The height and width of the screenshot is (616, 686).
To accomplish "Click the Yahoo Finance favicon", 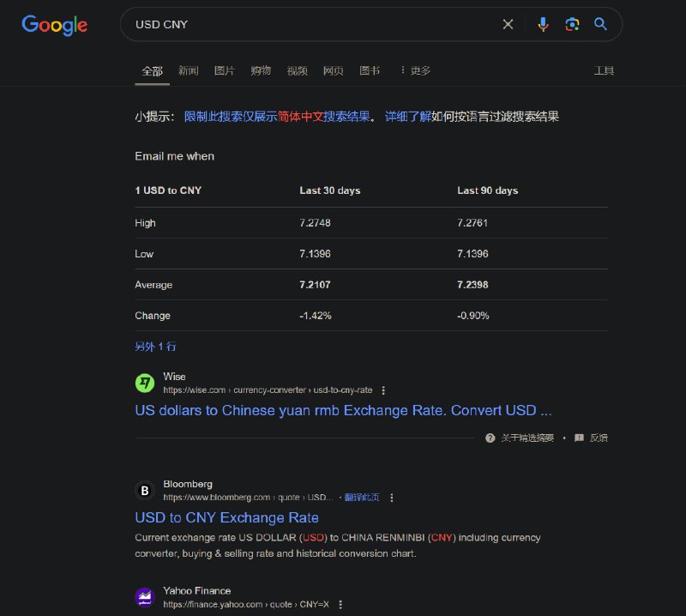I will pos(144,596).
